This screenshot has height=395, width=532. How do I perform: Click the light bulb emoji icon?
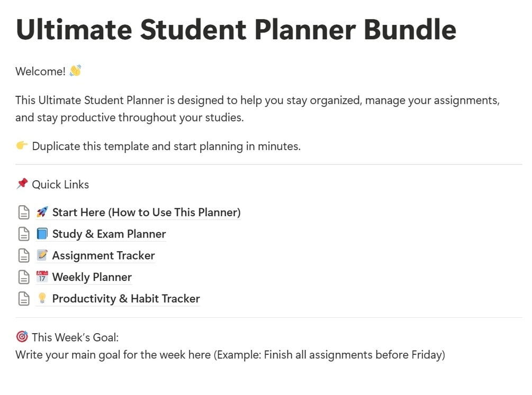(x=42, y=299)
